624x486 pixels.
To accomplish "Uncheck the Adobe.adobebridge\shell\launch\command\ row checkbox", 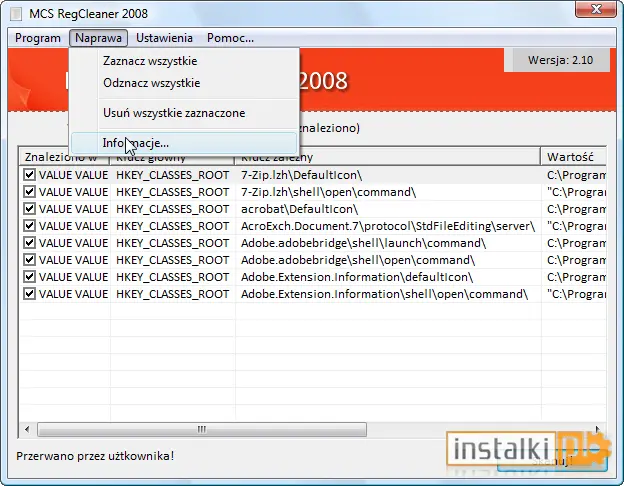I will coord(29,243).
